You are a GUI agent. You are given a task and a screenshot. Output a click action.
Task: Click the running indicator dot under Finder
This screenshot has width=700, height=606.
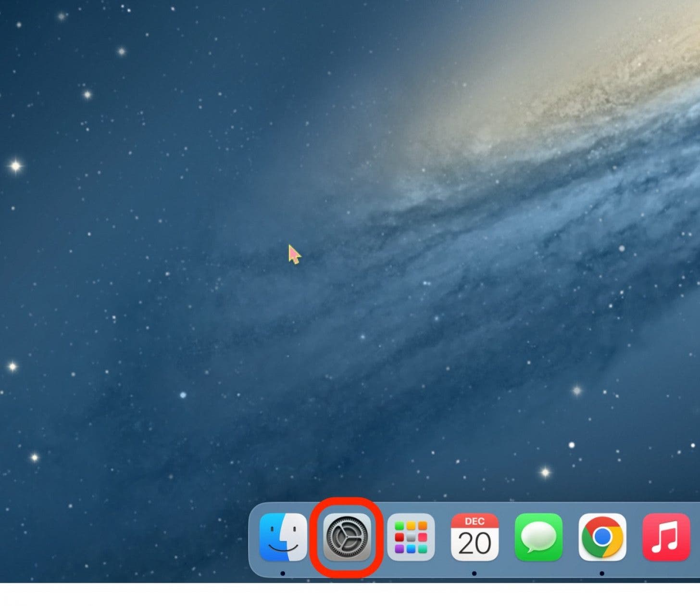283,573
